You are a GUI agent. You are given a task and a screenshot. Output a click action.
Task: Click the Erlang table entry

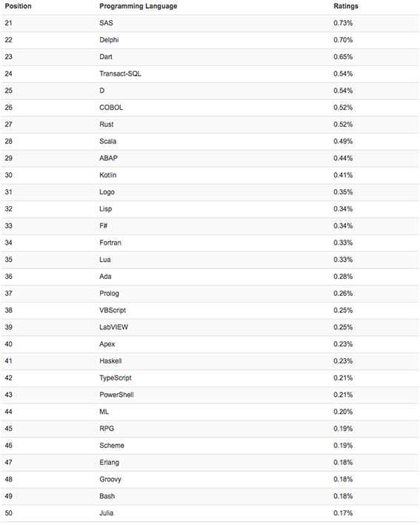tap(109, 463)
